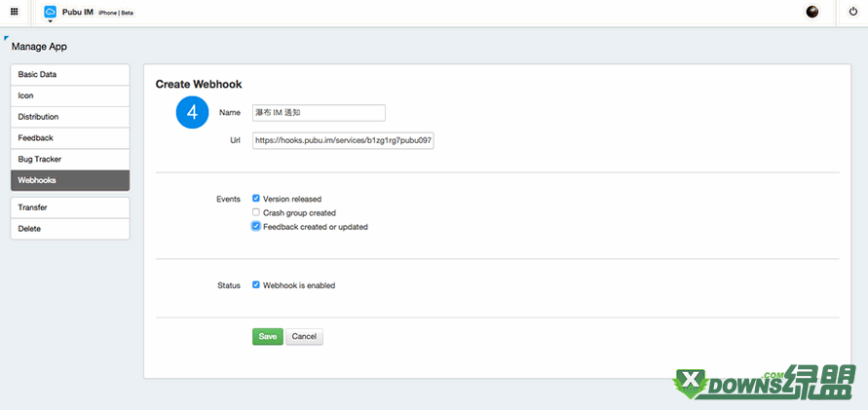Open the Bug Tracker section
This screenshot has height=410, width=868.
(70, 160)
